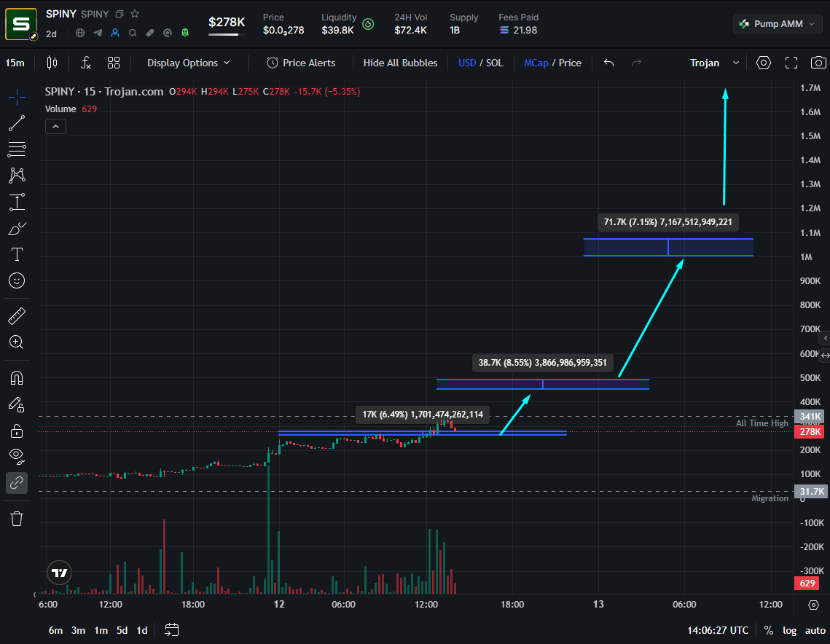Select the trend line drawing tool
Image resolution: width=830 pixels, height=644 pixels.
pyautogui.click(x=17, y=123)
